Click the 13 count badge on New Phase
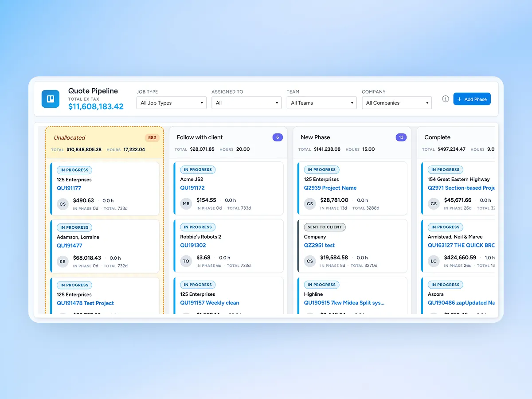Screen dimensions: 532x399 (401, 137)
